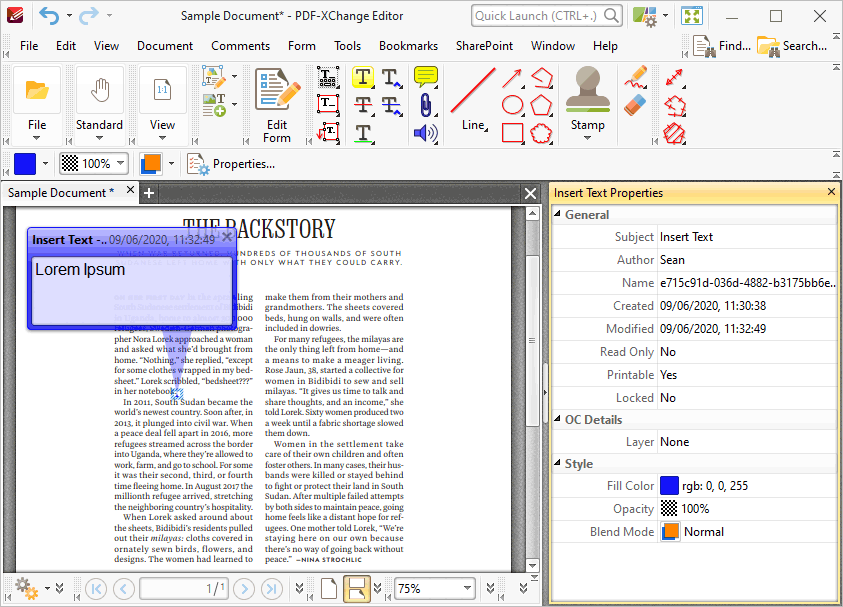Click the Redo arrow
Image resolution: width=843 pixels, height=607 pixels.
tap(89, 16)
